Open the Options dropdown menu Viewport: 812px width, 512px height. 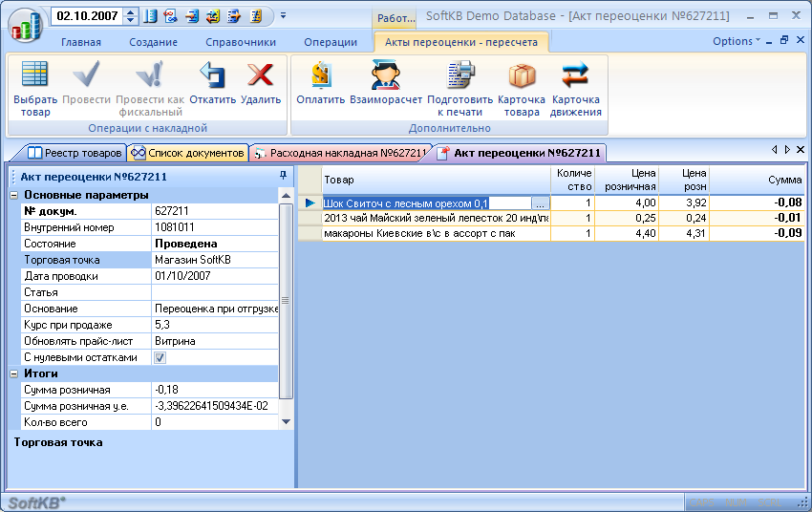pyautogui.click(x=736, y=41)
